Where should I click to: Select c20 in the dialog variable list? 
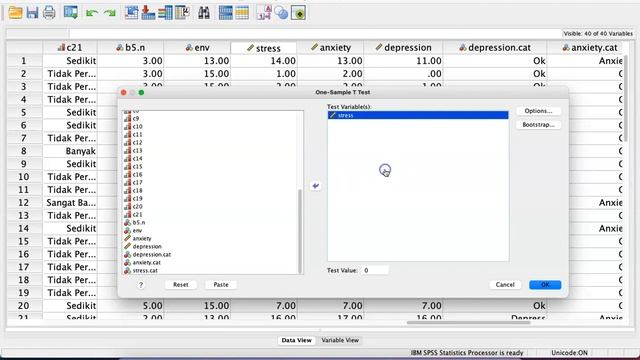point(137,207)
